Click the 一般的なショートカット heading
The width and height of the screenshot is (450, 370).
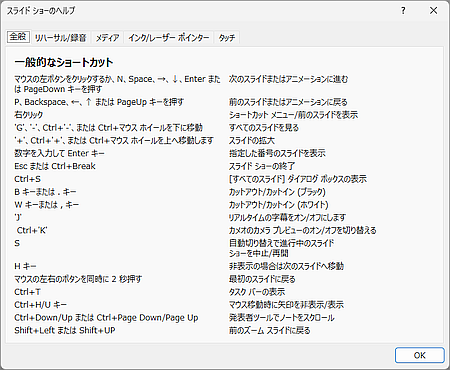[64, 63]
